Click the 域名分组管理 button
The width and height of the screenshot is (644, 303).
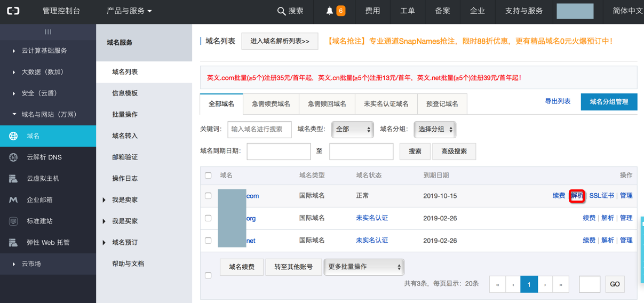tap(609, 102)
